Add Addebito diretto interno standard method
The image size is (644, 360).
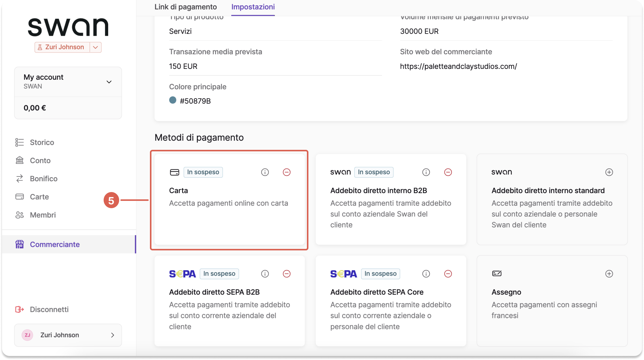tap(609, 172)
